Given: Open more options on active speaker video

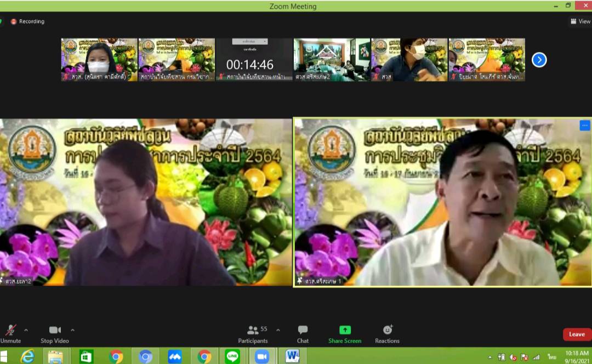Looking at the screenshot, I should pos(584,126).
